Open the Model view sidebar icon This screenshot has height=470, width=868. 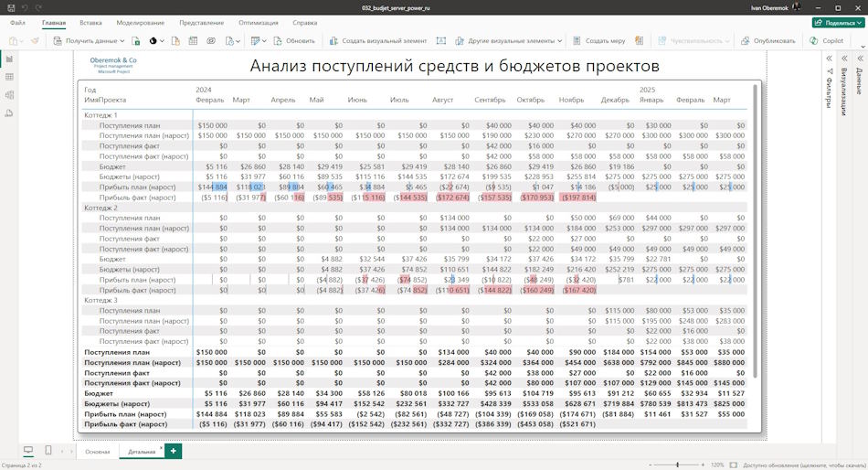9,95
